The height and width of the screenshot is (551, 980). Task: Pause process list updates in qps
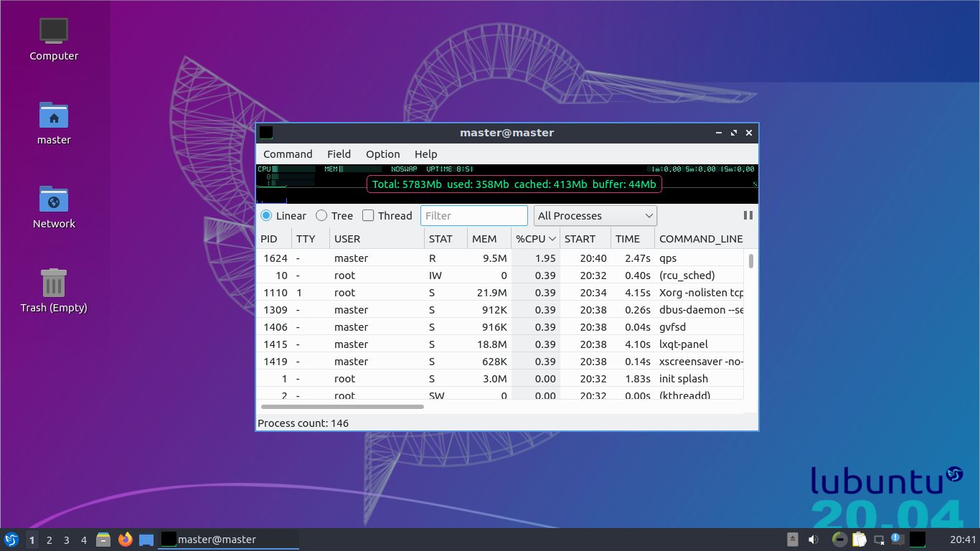pos(748,215)
